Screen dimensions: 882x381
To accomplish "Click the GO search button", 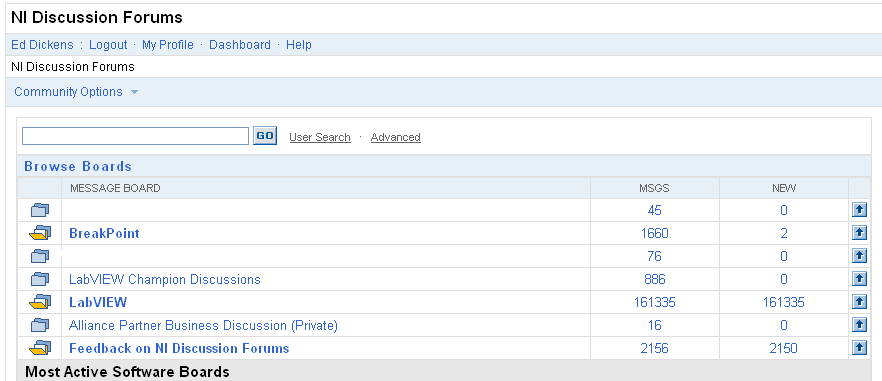I will pyautogui.click(x=265, y=136).
